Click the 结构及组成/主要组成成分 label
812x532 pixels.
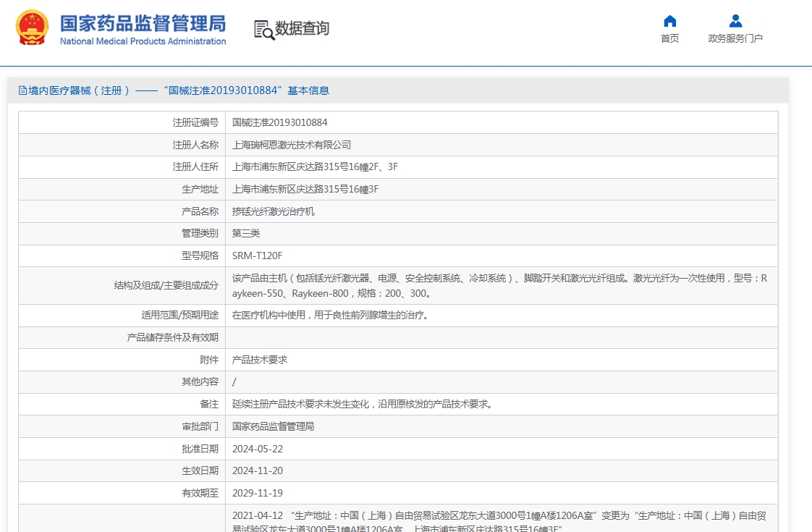(x=166, y=285)
